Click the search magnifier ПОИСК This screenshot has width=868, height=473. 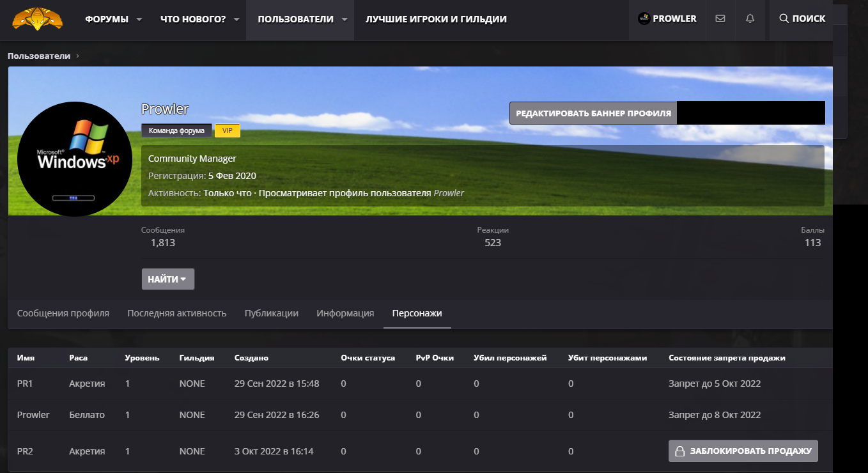pyautogui.click(x=802, y=19)
